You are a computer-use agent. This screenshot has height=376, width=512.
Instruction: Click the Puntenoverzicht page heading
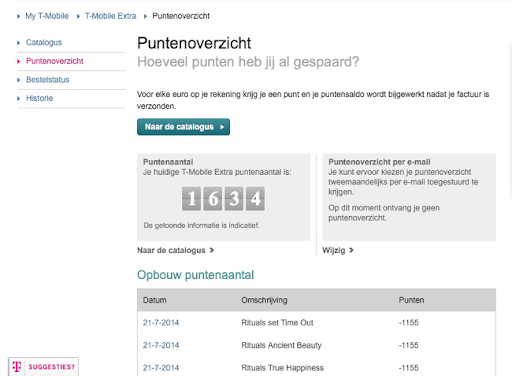coord(194,43)
